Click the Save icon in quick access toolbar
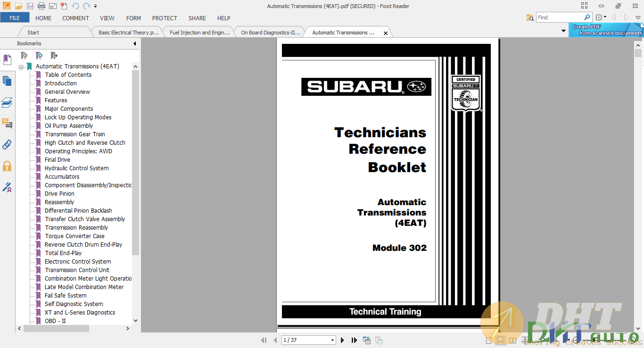Viewport: 644px width, 348px height. (30, 6)
